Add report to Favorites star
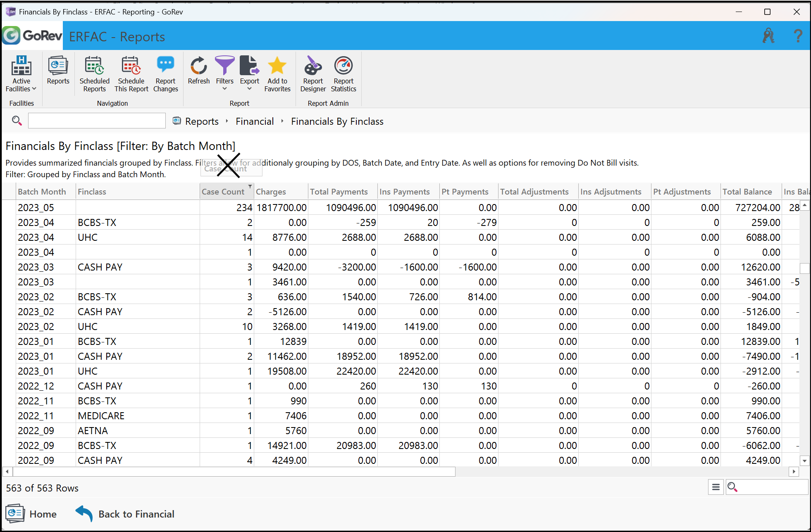Screen dimensions: 811x532 (x=277, y=74)
